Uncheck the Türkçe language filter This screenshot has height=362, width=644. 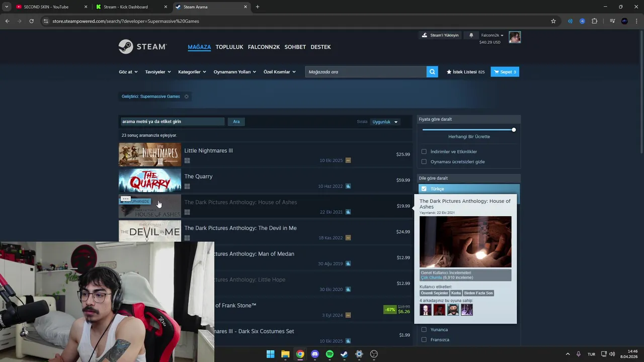click(424, 189)
